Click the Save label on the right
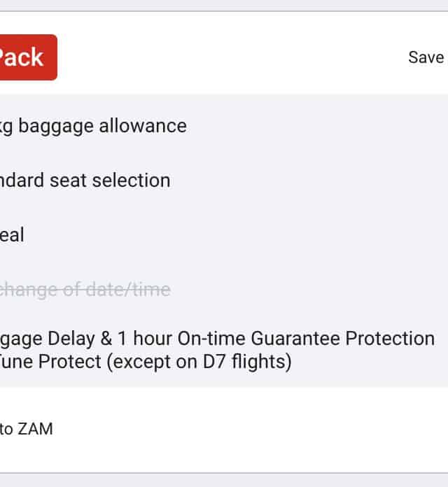 [426, 57]
